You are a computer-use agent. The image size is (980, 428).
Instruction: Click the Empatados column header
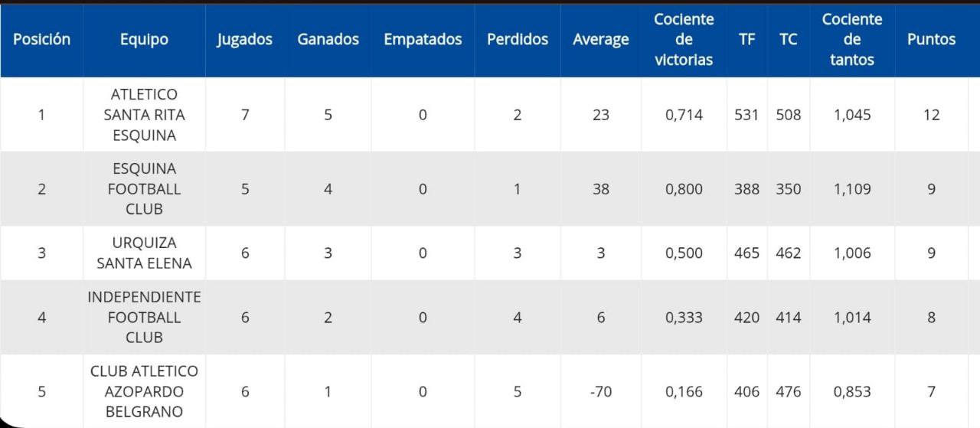tap(423, 40)
